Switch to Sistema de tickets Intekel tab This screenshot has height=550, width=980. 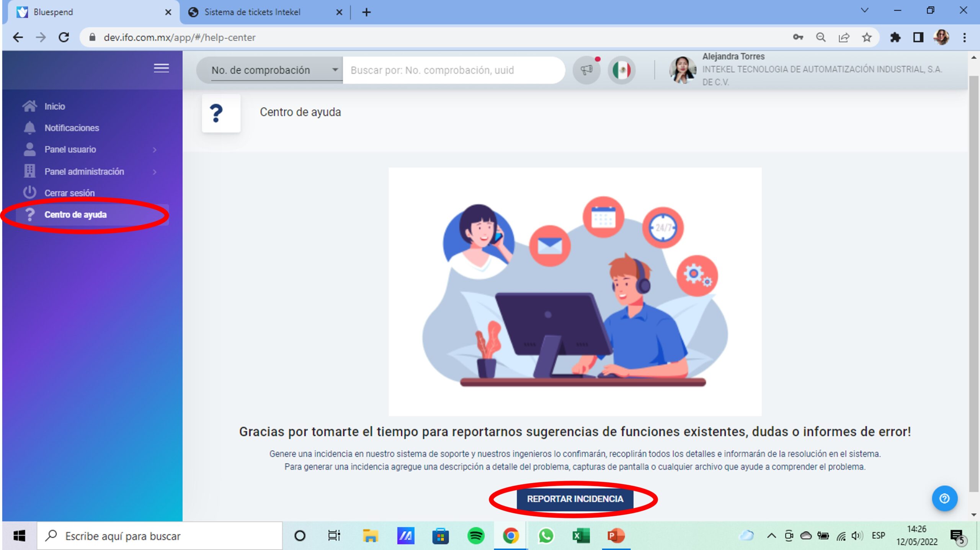(253, 12)
